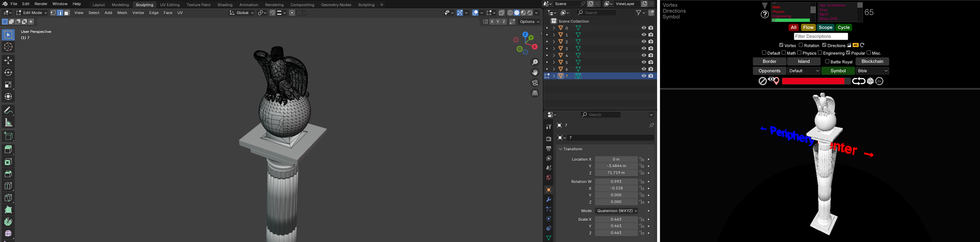Click the Blockchain button
The image size is (980, 242).
tap(872, 62)
